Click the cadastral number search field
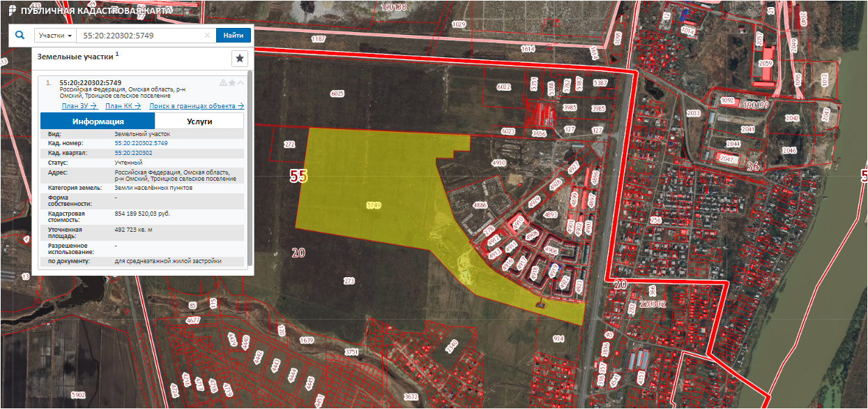The width and height of the screenshot is (868, 409). (x=139, y=36)
